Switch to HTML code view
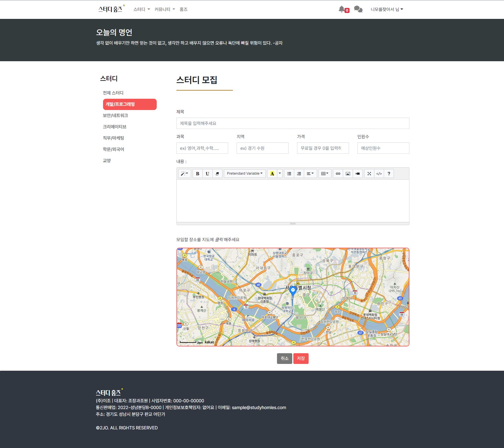504x448 pixels. [379, 174]
